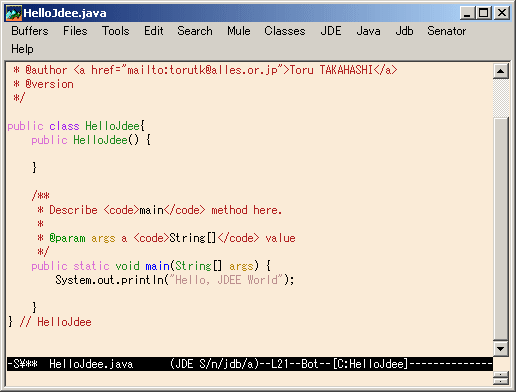Open the Edit menu

(x=153, y=31)
